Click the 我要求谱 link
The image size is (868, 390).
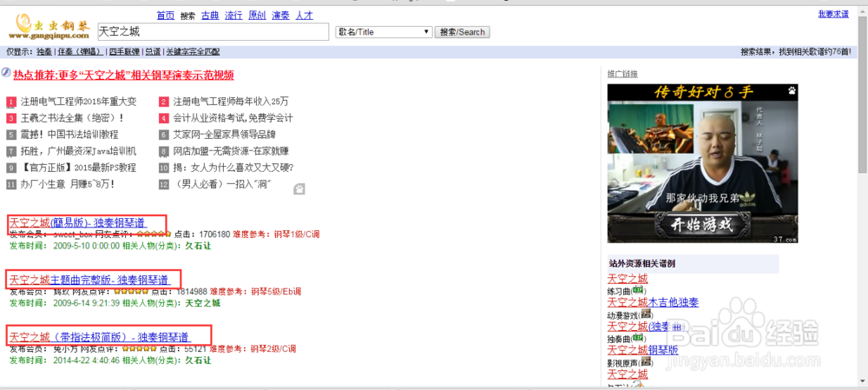833,15
